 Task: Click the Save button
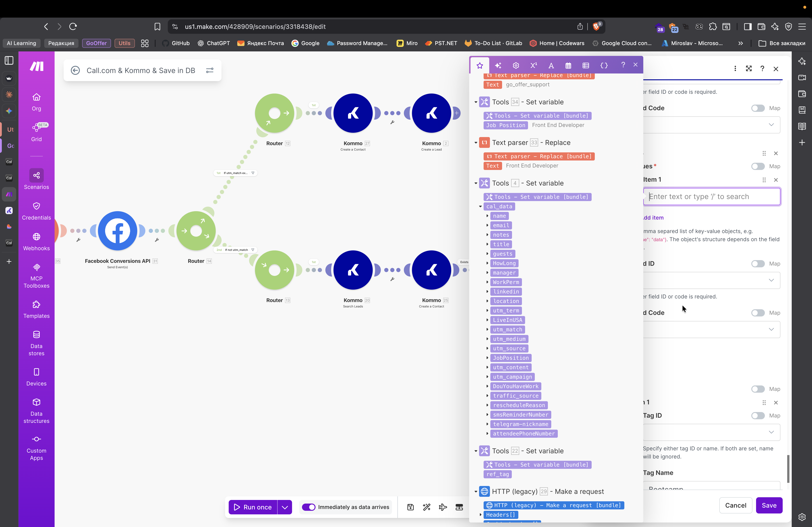[769, 505]
